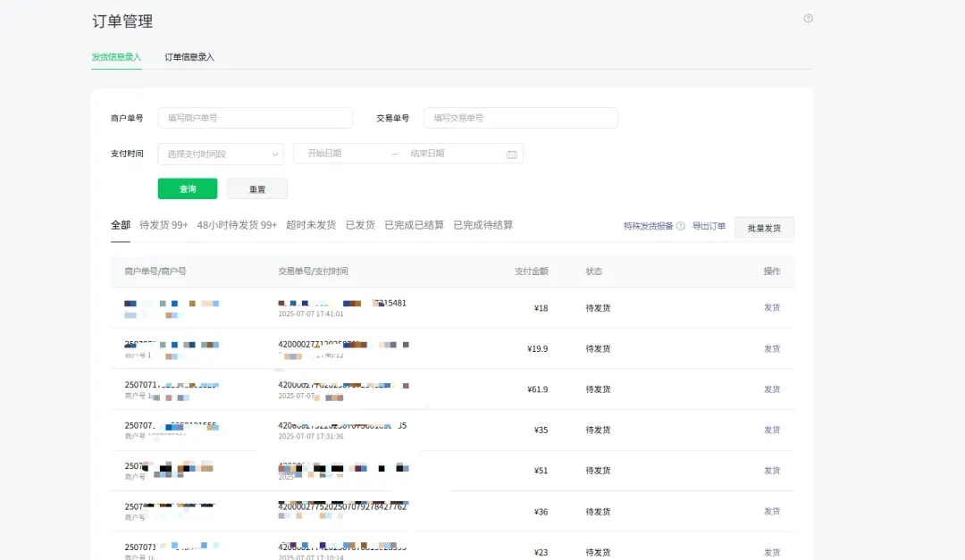Switch to the 订单信息录入 tab
This screenshot has width=965, height=560.
[190, 57]
